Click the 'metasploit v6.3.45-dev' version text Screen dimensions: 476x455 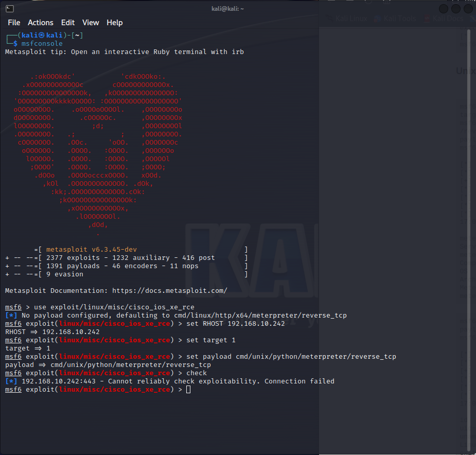tap(92, 249)
